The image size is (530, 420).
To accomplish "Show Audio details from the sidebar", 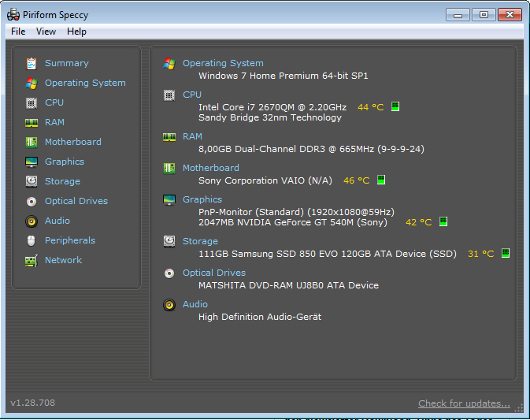I will tap(57, 221).
